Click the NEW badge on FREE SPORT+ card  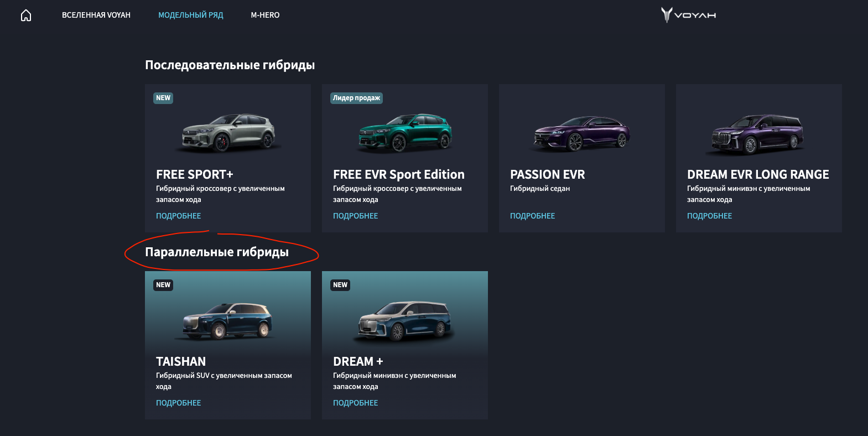click(163, 98)
